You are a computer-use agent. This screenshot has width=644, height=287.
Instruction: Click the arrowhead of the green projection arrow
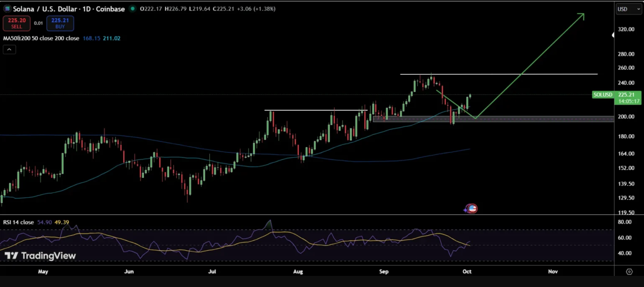pyautogui.click(x=582, y=16)
